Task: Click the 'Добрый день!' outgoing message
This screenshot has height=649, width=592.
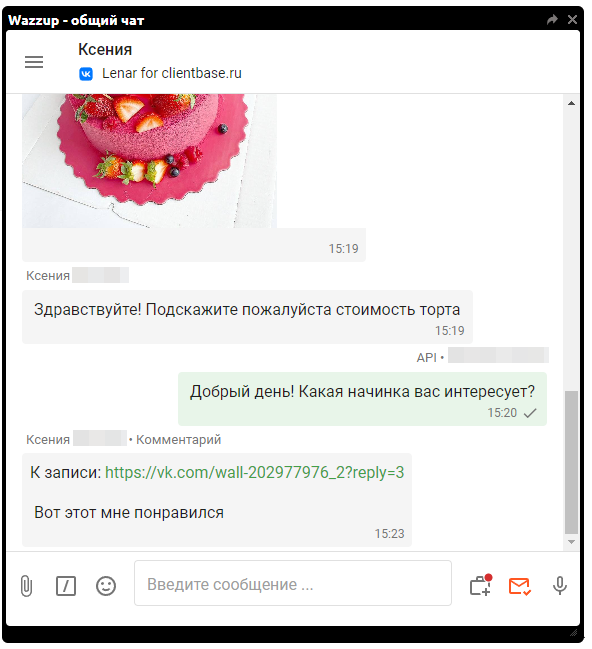Action: coord(362,399)
